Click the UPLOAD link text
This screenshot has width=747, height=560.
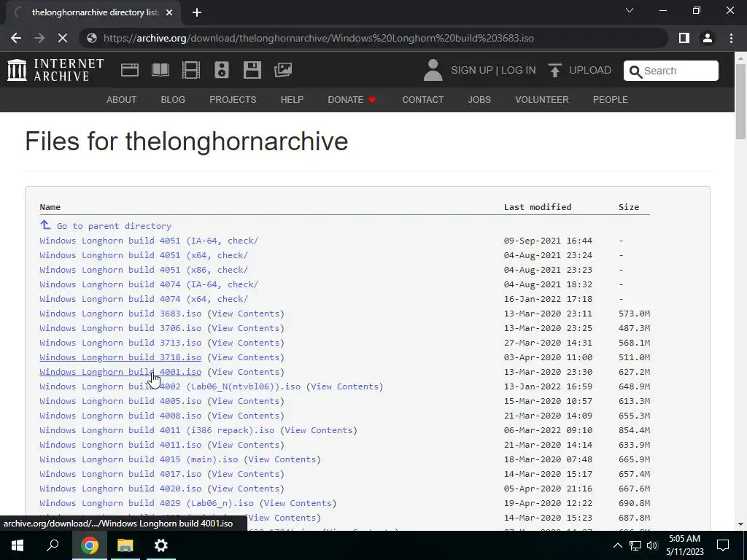pos(590,70)
